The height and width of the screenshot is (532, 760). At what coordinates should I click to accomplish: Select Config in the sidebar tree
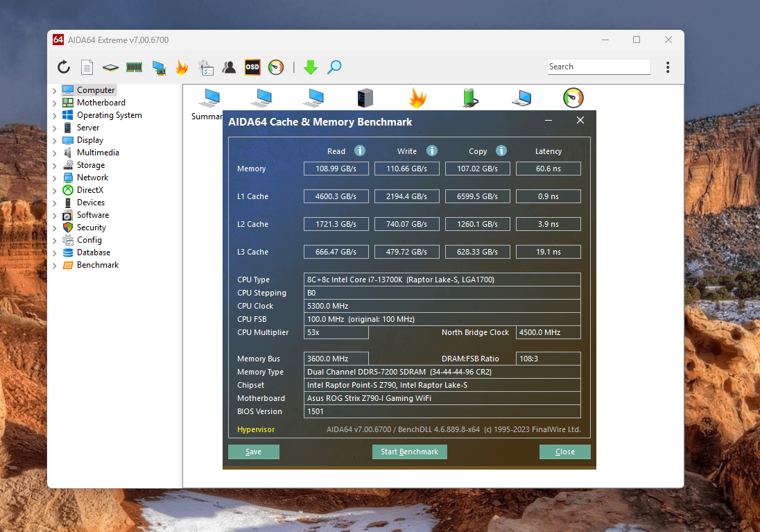[89, 240]
